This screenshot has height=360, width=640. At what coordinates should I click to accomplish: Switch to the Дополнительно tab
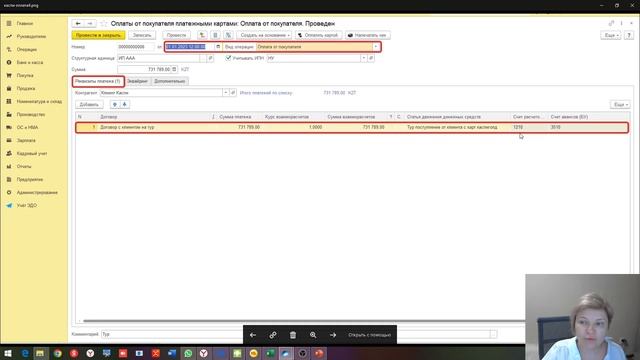tap(170, 81)
